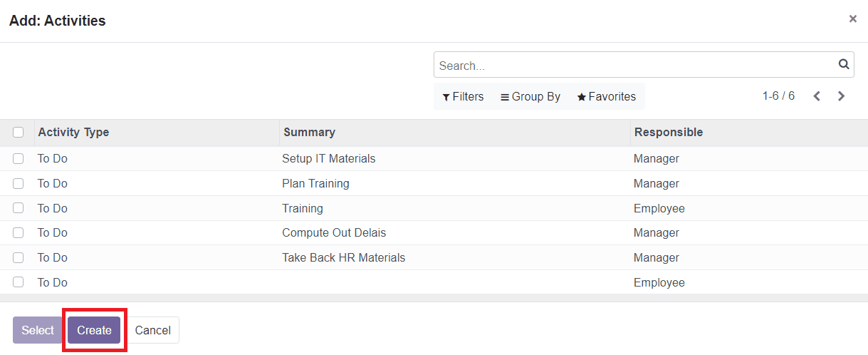Focus the Search input field
Viewport: 868px width, 355px height.
pos(634,65)
